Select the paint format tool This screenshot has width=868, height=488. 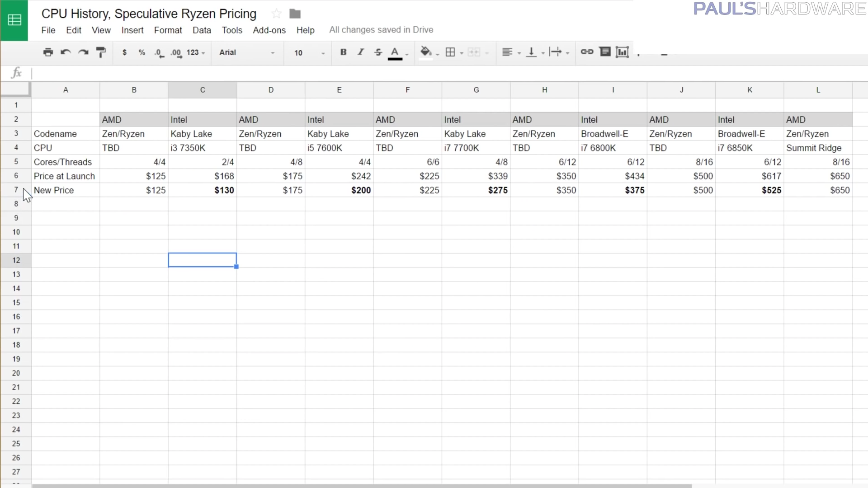[x=101, y=52]
